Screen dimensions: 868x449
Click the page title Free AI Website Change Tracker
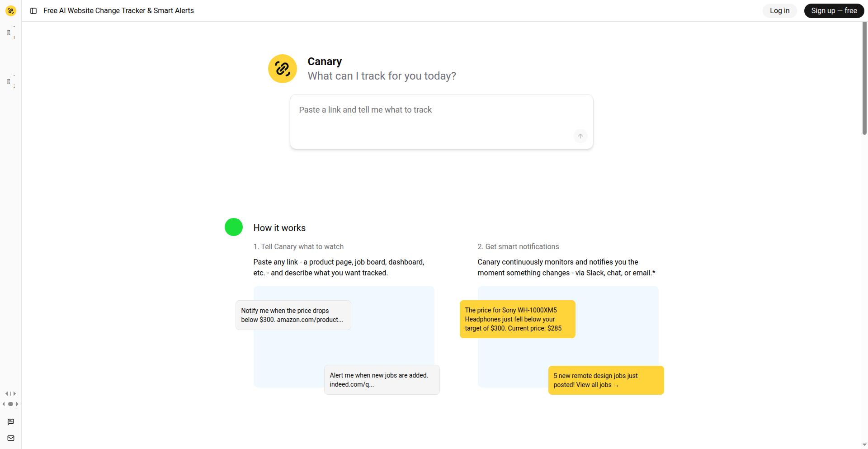pos(118,11)
